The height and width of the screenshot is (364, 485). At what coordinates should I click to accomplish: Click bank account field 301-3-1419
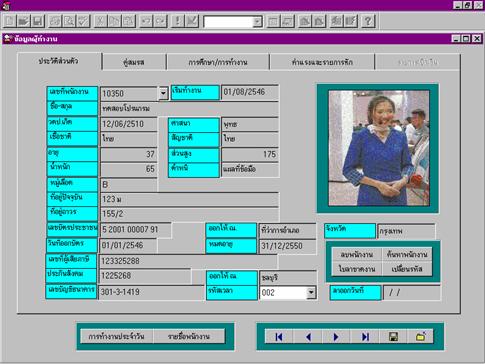(x=151, y=292)
